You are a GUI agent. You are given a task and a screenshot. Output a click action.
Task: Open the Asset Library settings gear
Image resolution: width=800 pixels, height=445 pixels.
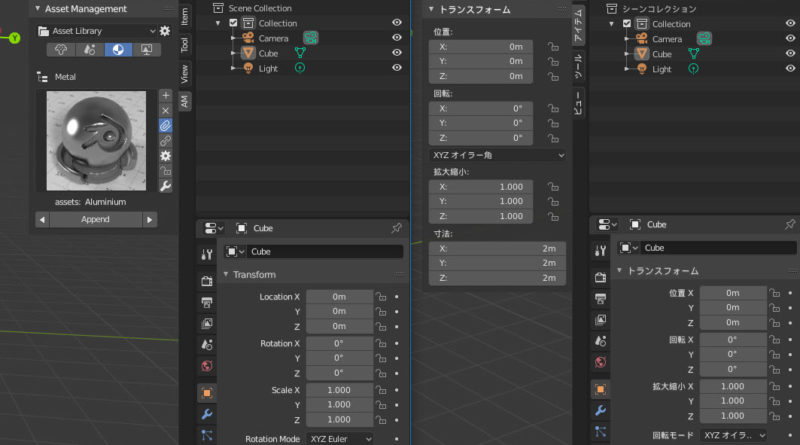(x=165, y=31)
